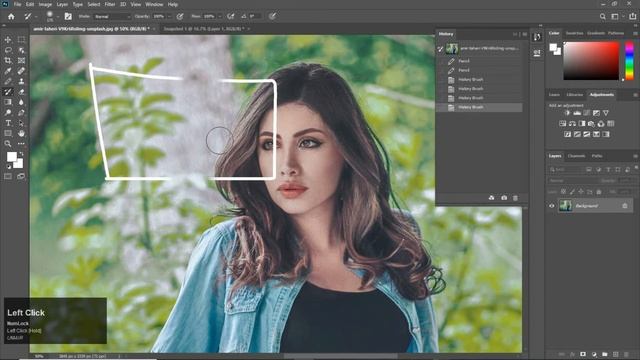Select the Rectangular Marquee tool
Screen dimensions: 640x360
[x=21, y=40]
